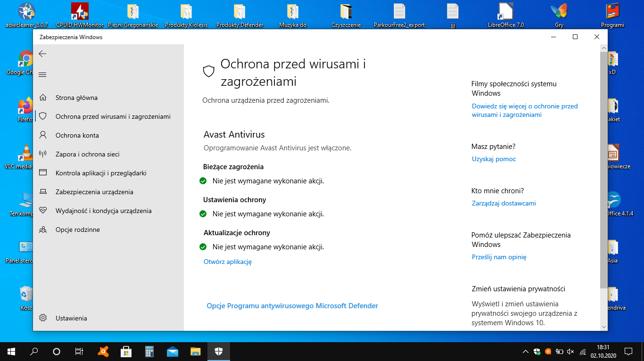The image size is (644, 361).
Task: Open Avast from the taskbar
Action: click(x=103, y=352)
